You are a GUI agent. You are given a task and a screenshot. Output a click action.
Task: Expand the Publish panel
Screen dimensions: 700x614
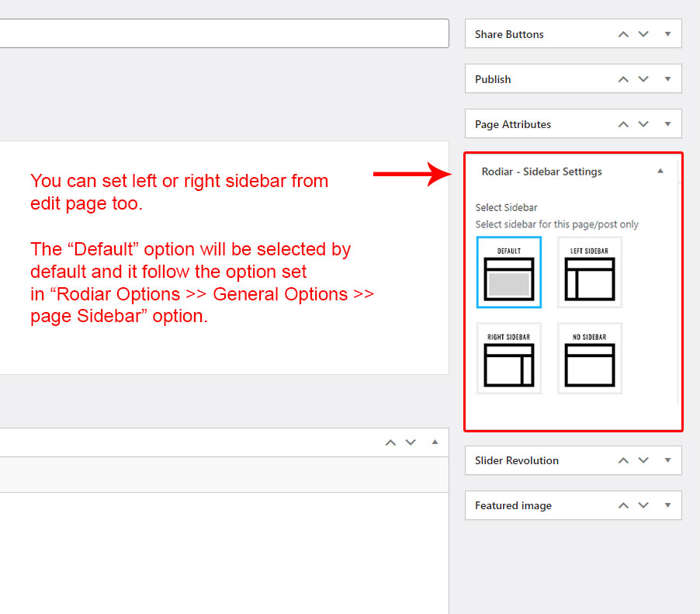coord(667,79)
